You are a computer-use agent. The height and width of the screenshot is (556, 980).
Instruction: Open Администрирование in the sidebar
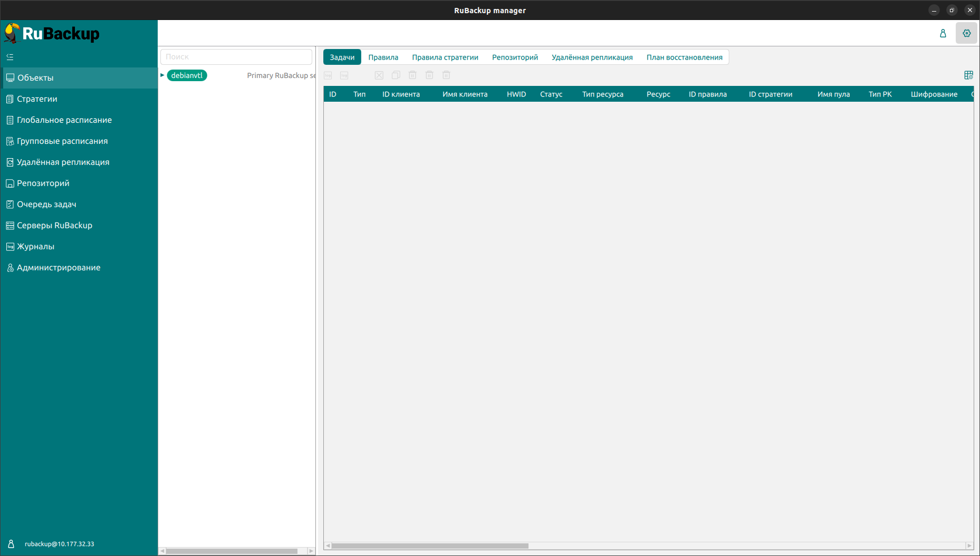pos(59,268)
